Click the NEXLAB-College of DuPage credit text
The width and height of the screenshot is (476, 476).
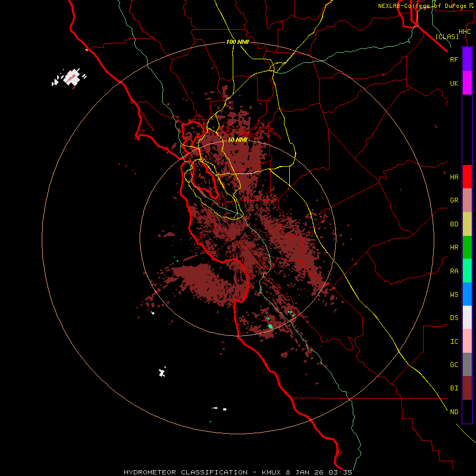422,6
